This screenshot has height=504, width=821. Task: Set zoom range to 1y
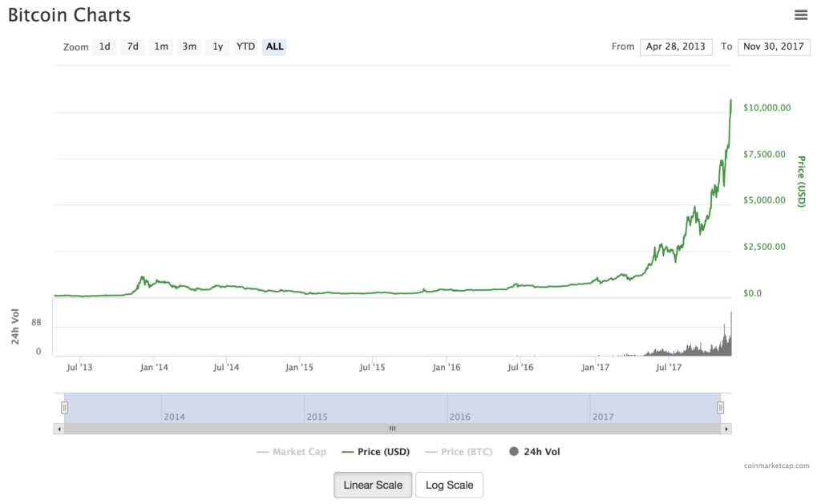point(218,46)
